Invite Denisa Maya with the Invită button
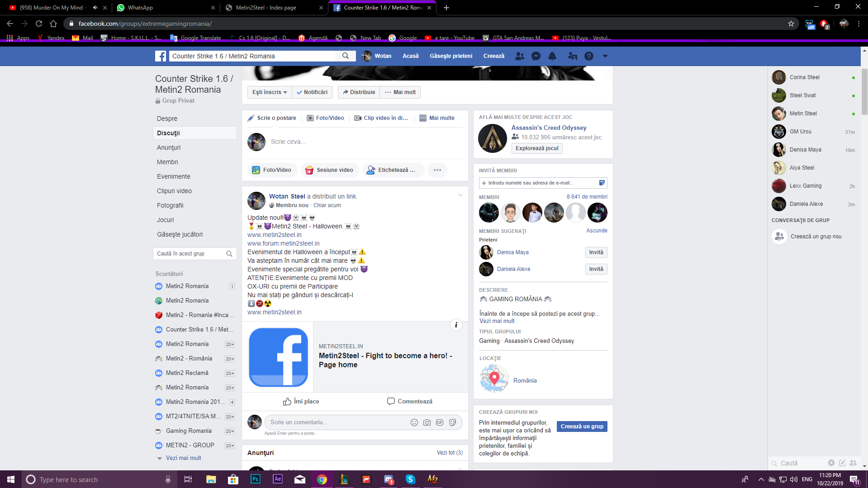 click(x=596, y=252)
